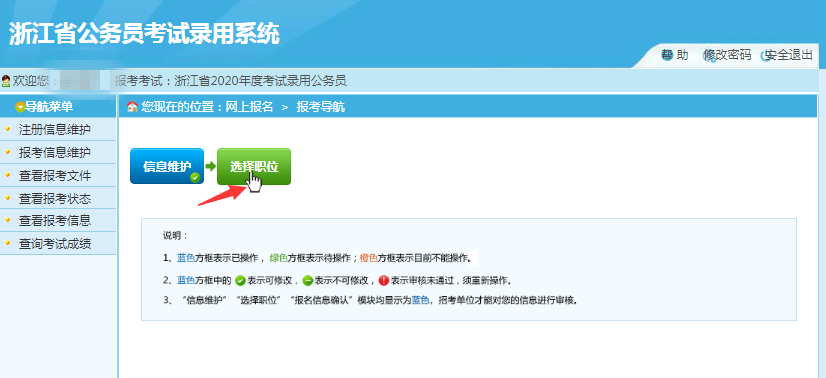The width and height of the screenshot is (826, 378).
Task: Click the home icon beside 您现在的位置
Action: [x=132, y=107]
